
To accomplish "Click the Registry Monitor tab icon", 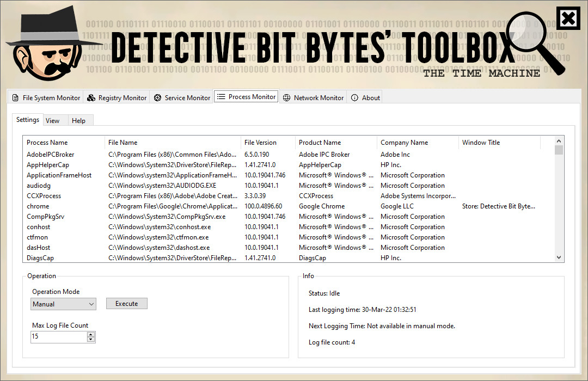I will (91, 98).
